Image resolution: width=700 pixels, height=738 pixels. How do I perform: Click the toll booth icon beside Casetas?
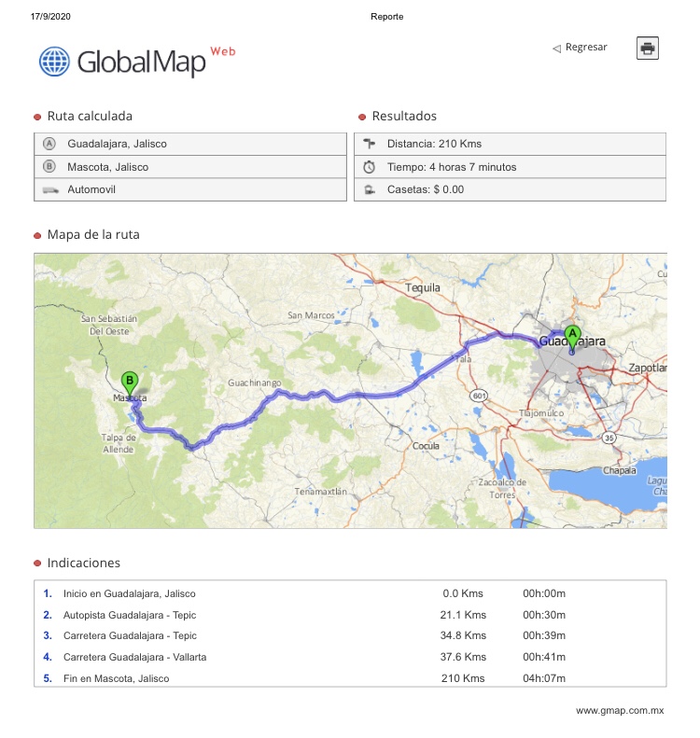[369, 189]
